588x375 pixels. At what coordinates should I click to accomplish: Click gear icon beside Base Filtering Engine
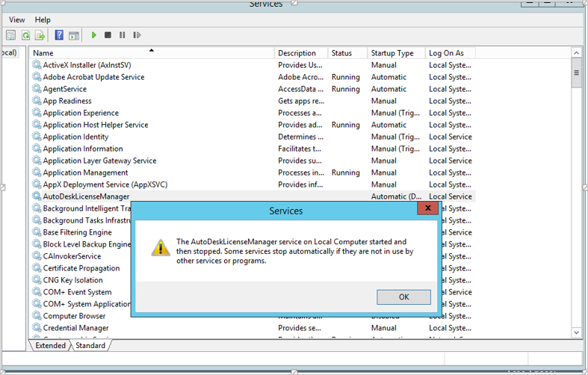37,232
